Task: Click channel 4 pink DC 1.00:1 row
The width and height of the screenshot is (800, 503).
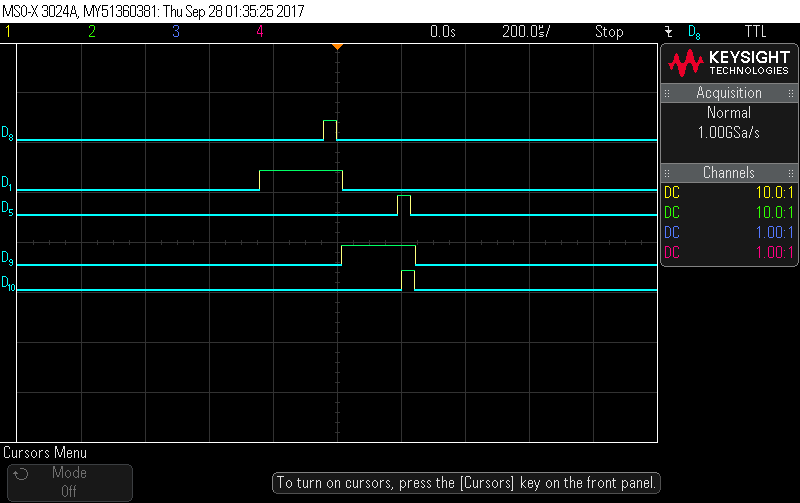Action: (x=729, y=253)
